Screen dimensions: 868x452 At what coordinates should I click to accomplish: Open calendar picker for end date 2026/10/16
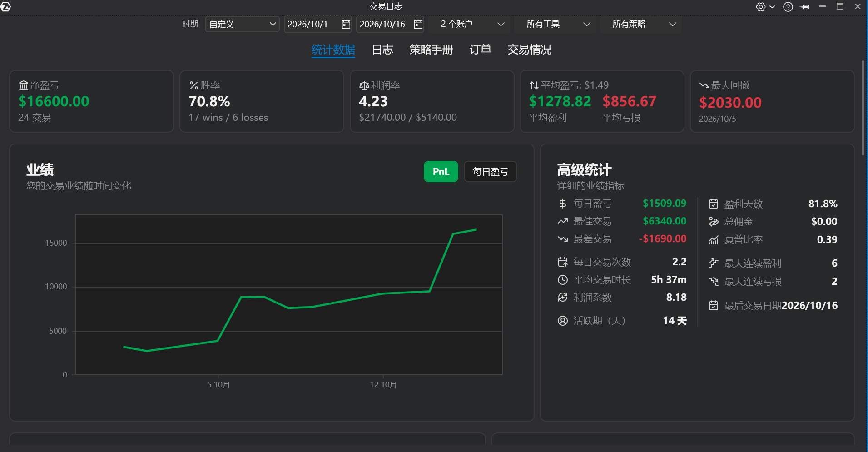coord(418,24)
